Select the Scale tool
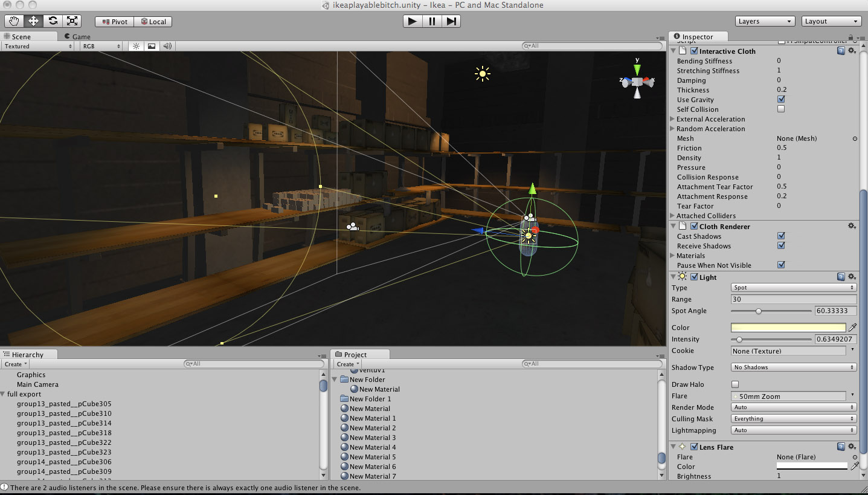Viewport: 868px width, 495px height. [72, 21]
